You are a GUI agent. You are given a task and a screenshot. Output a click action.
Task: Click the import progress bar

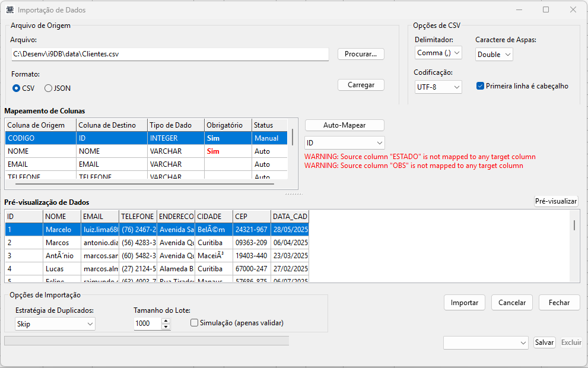[x=147, y=341]
